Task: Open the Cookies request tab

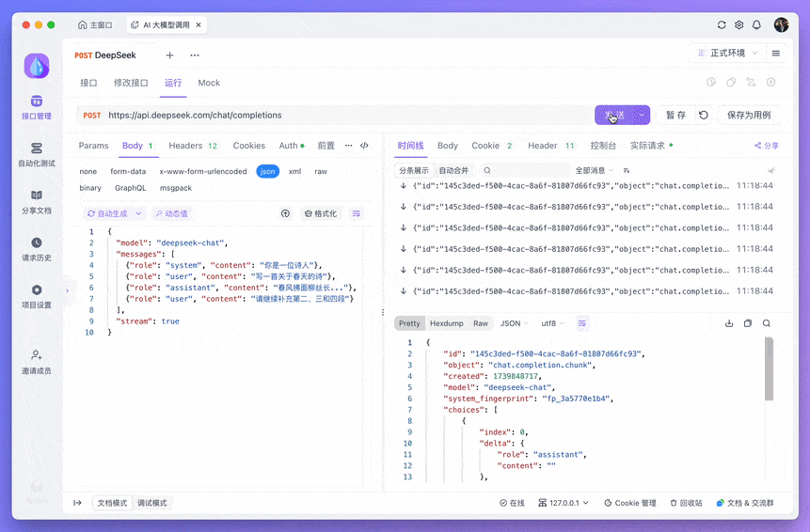Action: point(249,146)
